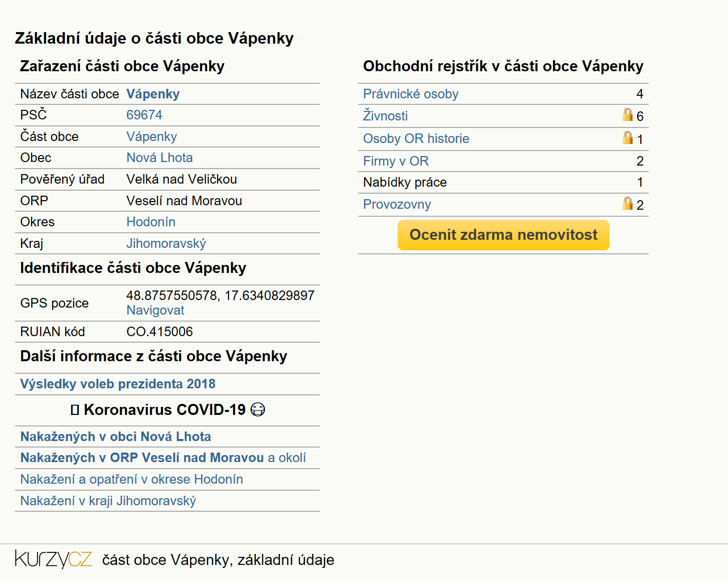This screenshot has width=728, height=583.
Task: Select the Provozovny link
Action: click(397, 204)
